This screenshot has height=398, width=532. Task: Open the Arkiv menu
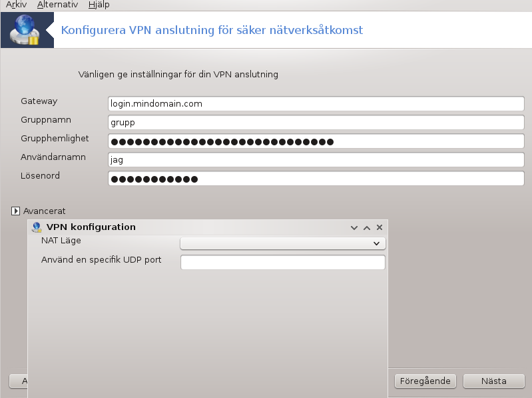pyautogui.click(x=16, y=5)
